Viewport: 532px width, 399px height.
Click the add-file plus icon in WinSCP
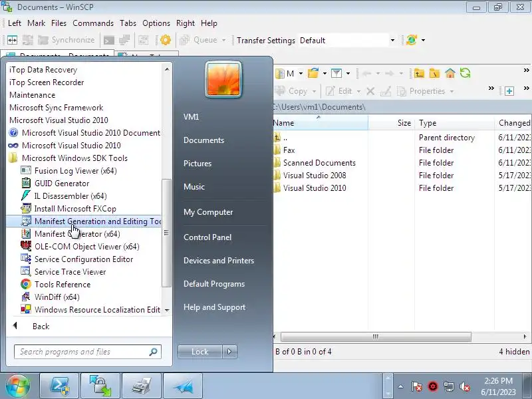[509, 91]
